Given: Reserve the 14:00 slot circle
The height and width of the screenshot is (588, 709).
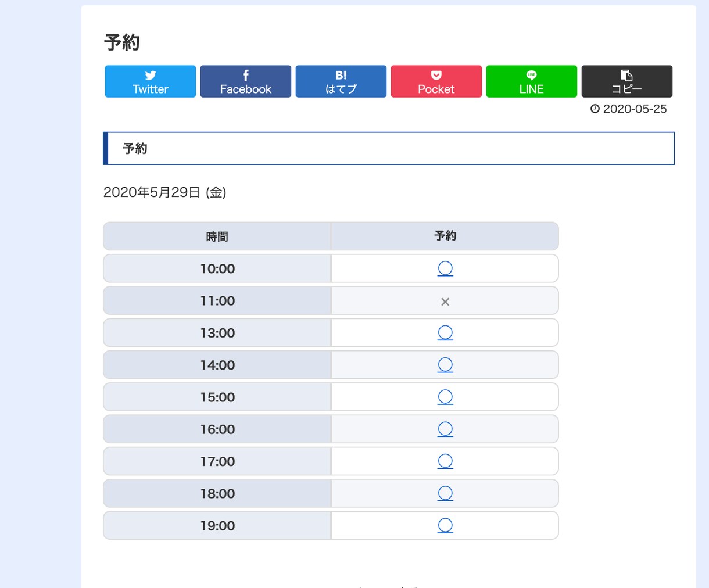Looking at the screenshot, I should (445, 365).
